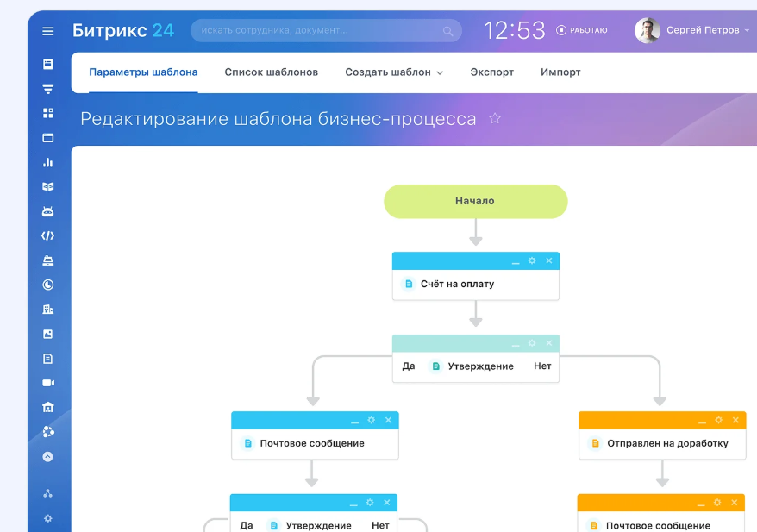Click the star icon to favorite this page
Image resolution: width=757 pixels, height=532 pixels.
[x=495, y=118]
